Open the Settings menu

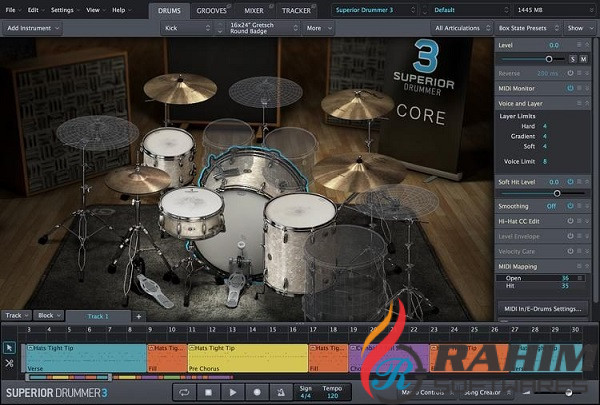pos(65,10)
